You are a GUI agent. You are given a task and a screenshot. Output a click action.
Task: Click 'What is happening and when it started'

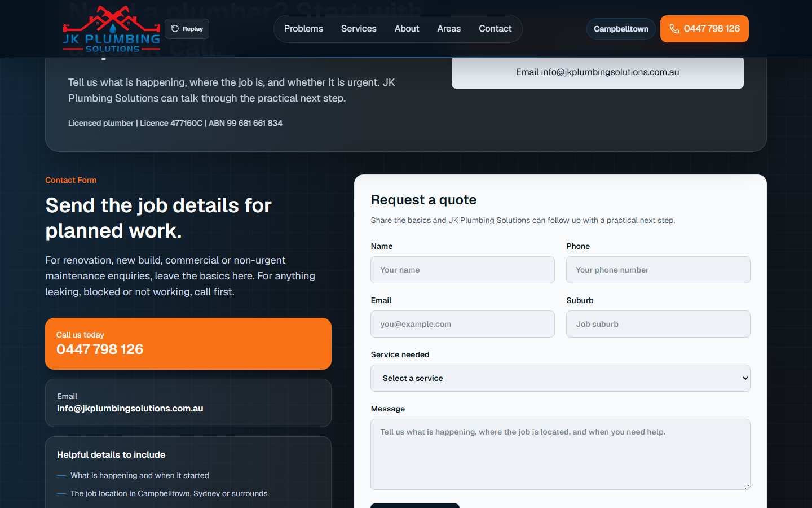(140, 475)
